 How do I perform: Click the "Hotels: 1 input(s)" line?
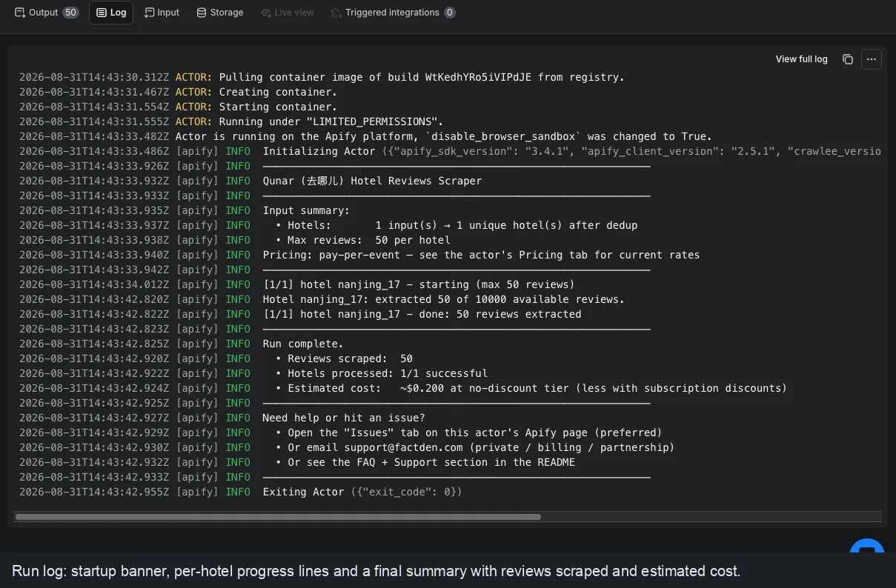pos(328,225)
